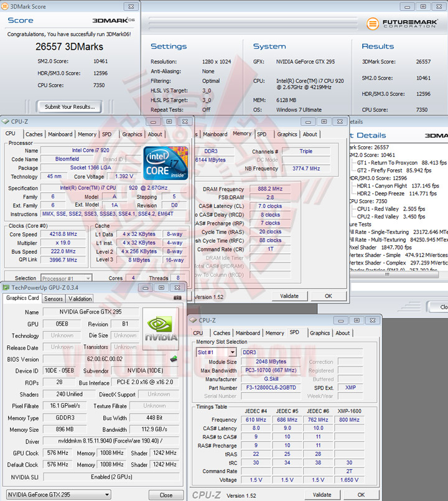Click the Code Name value Bloomfield
Image resolution: width=448 pixels, height=501 pixels.
click(67, 159)
